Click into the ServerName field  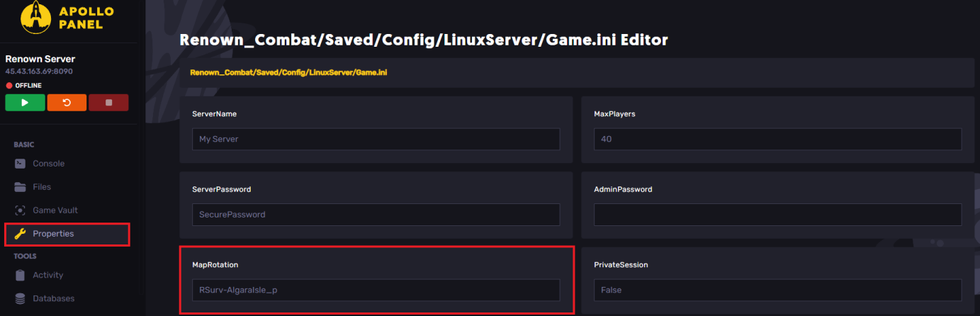(x=376, y=140)
